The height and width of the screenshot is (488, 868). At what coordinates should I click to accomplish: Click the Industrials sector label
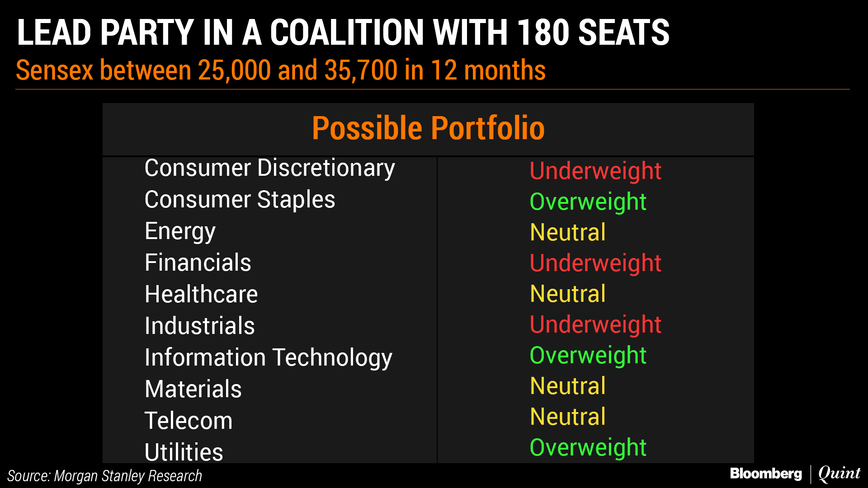pos(199,326)
